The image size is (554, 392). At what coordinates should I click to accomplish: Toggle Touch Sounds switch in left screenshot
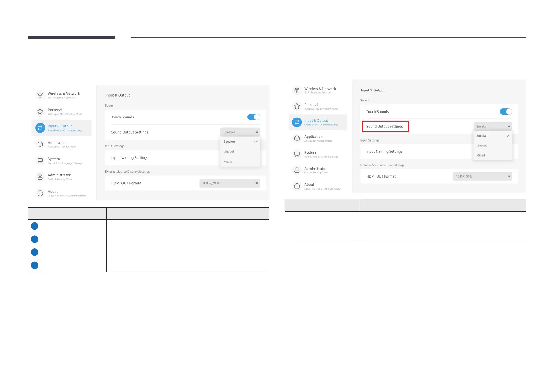coord(254,117)
